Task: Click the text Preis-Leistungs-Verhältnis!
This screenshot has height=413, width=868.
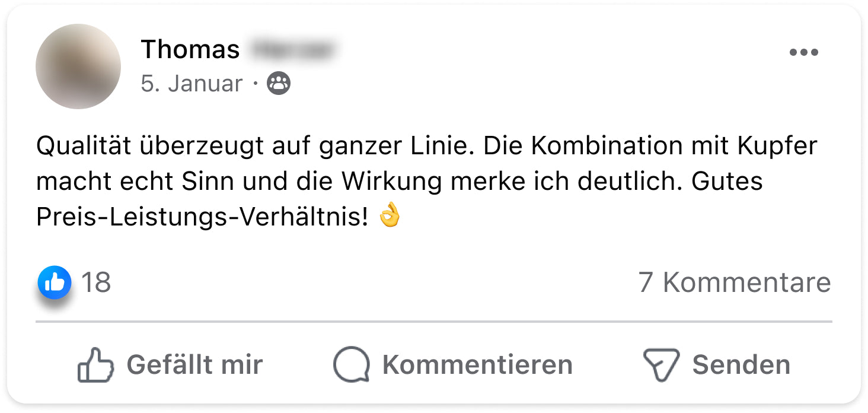Action: pos(202,217)
